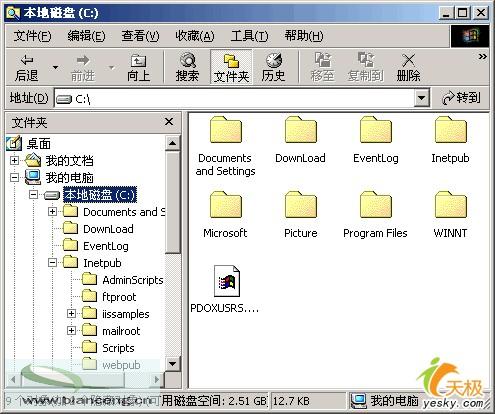Click the 复制到 (Copy To) toolbar icon
The width and height of the screenshot is (495, 414).
366,68
